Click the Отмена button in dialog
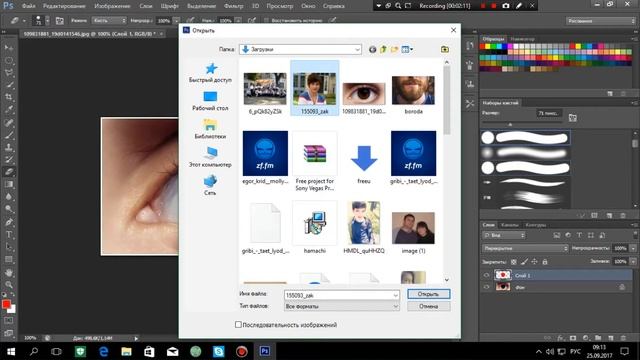 [x=429, y=306]
